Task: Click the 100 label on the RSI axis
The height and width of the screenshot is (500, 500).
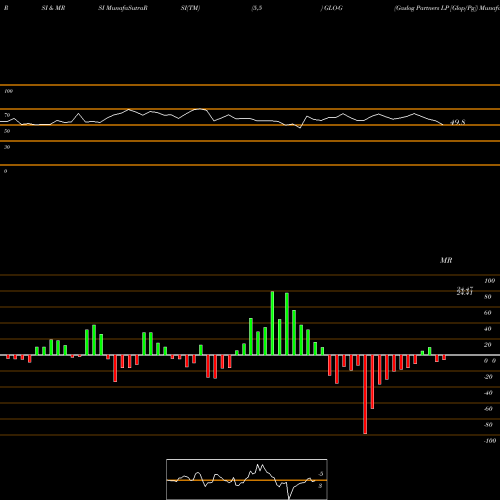Action: pos(8,91)
